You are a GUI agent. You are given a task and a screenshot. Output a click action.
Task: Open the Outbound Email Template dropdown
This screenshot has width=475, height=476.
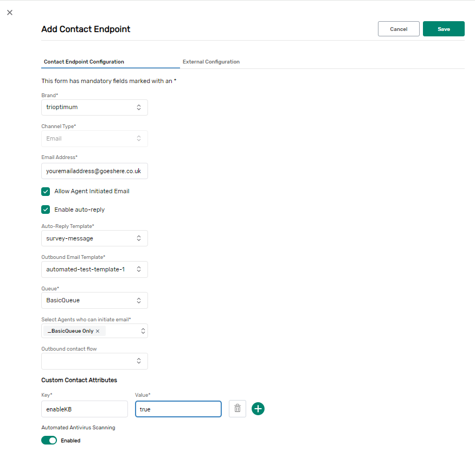tap(94, 269)
